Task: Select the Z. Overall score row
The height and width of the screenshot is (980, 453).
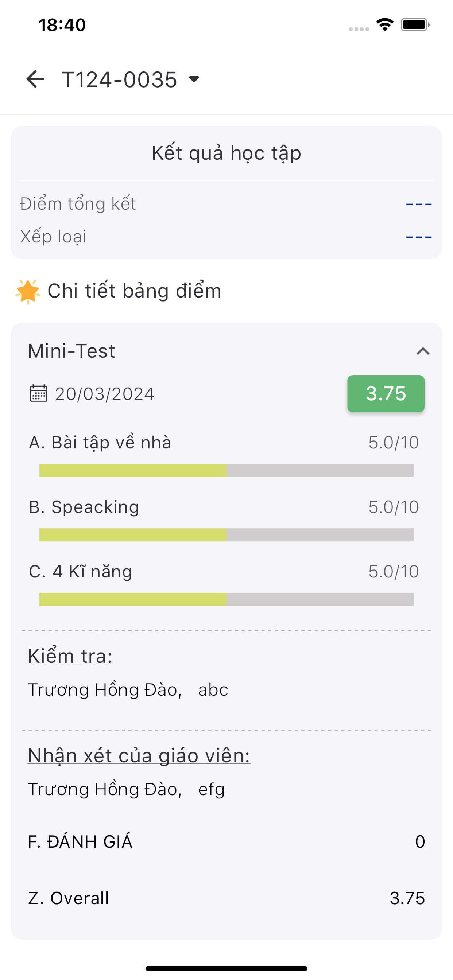Action: click(226, 898)
